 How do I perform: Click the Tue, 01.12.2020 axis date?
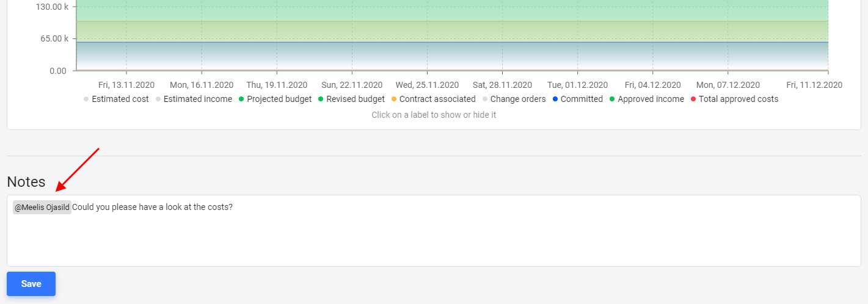pyautogui.click(x=577, y=85)
